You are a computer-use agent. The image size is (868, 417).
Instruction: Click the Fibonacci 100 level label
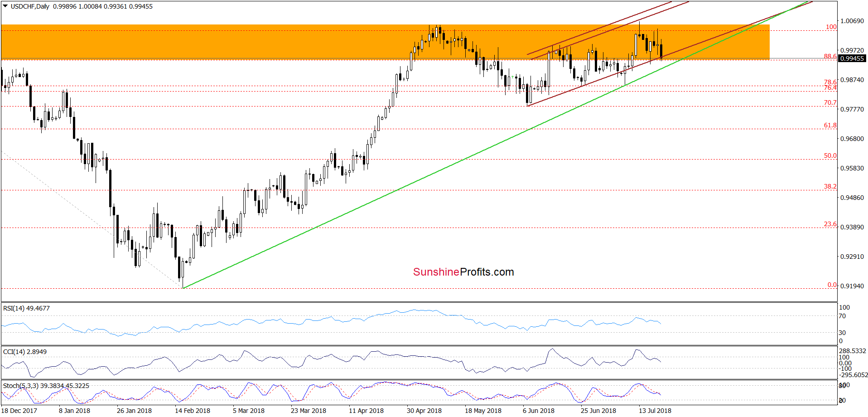(831, 27)
